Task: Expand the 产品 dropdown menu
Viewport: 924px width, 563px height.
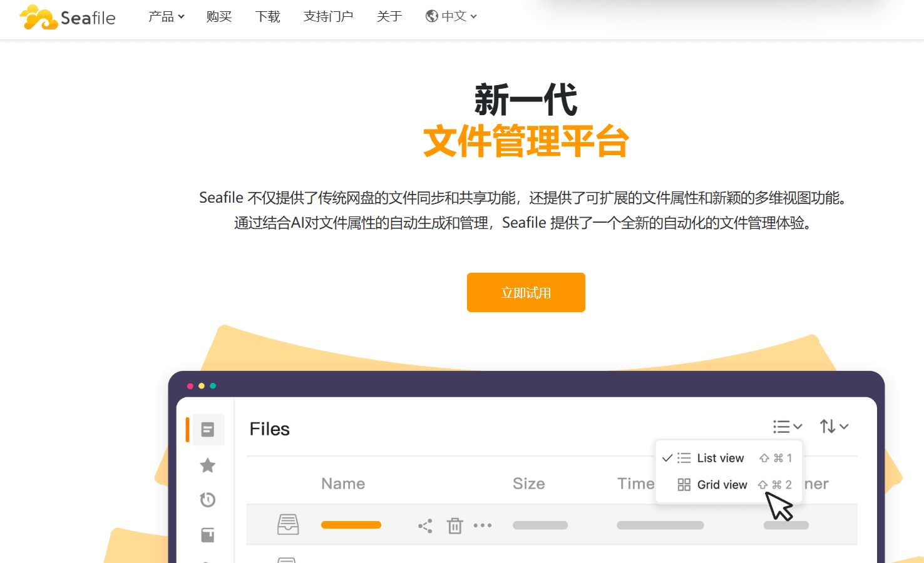Action: pyautogui.click(x=167, y=17)
